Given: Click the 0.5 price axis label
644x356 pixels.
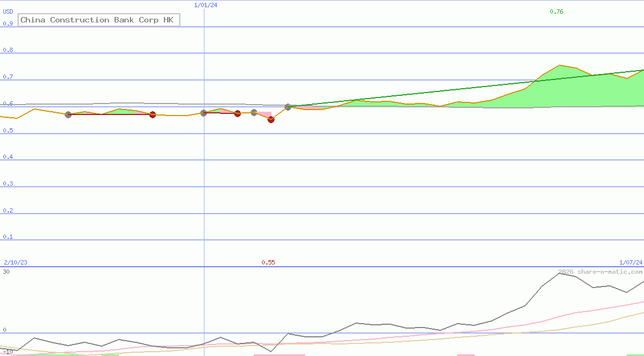Looking at the screenshot, I should pos(8,130).
